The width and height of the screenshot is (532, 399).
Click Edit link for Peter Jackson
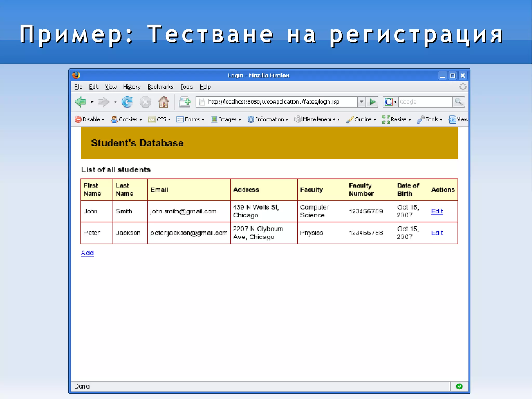[437, 233]
